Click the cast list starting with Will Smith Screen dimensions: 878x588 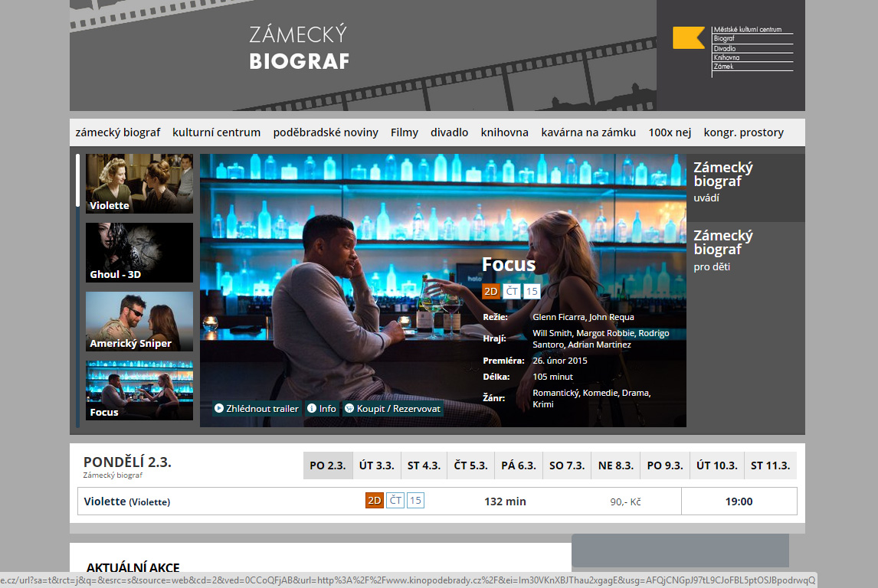tap(601, 339)
